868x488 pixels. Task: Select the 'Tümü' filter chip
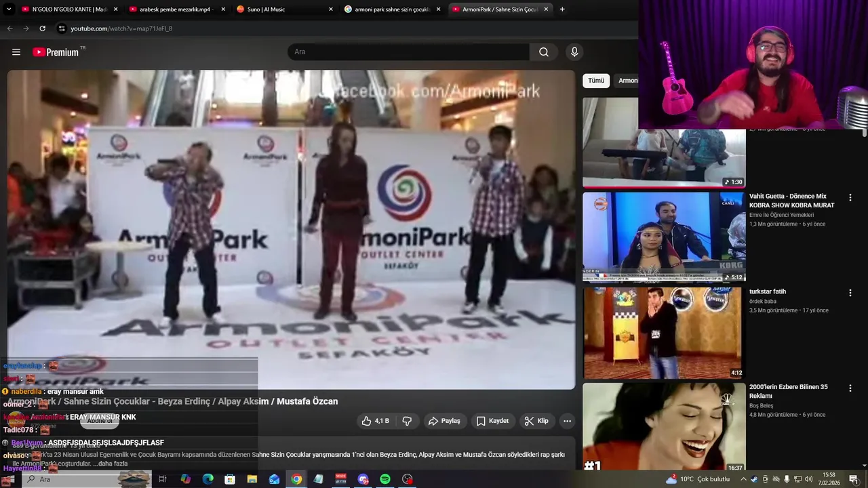click(x=596, y=81)
